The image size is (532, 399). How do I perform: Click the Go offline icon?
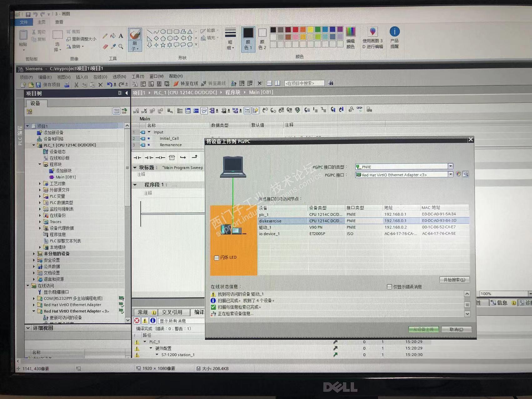point(203,83)
